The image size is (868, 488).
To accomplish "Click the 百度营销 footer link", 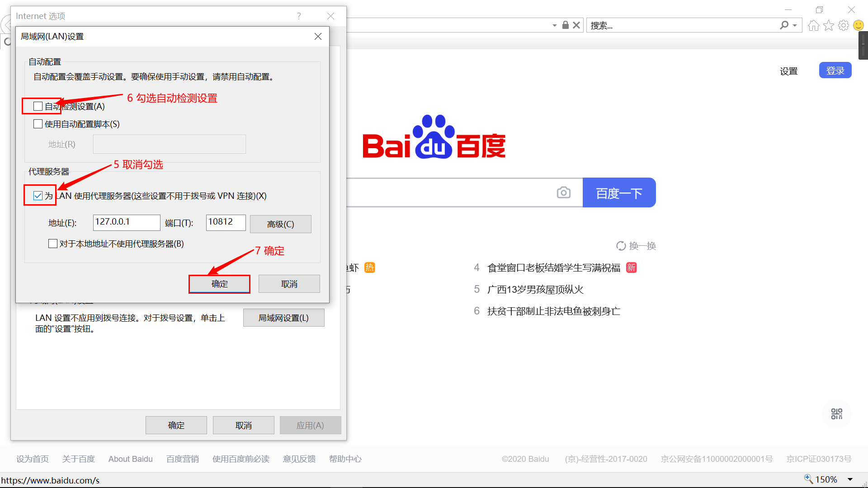I will (x=183, y=459).
